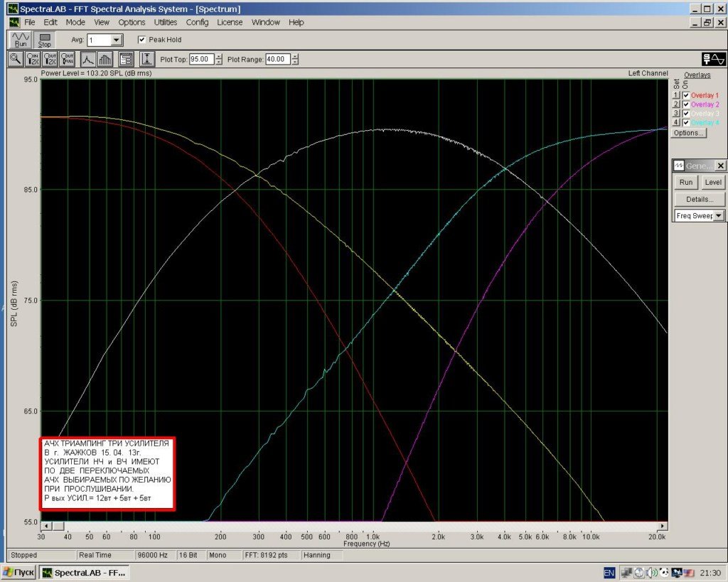Open the Mode menu
This screenshot has width=728, height=582.
point(75,22)
